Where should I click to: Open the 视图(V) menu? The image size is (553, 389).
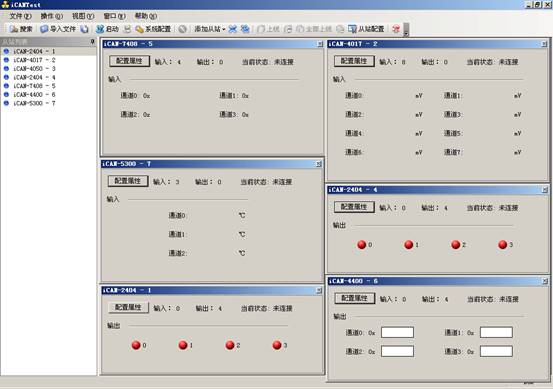pos(83,16)
